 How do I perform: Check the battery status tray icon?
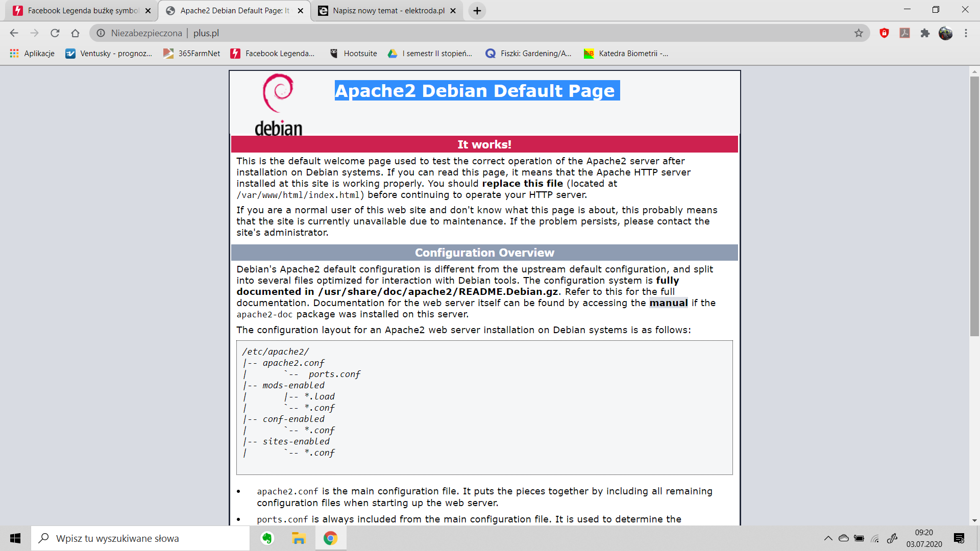click(x=860, y=538)
